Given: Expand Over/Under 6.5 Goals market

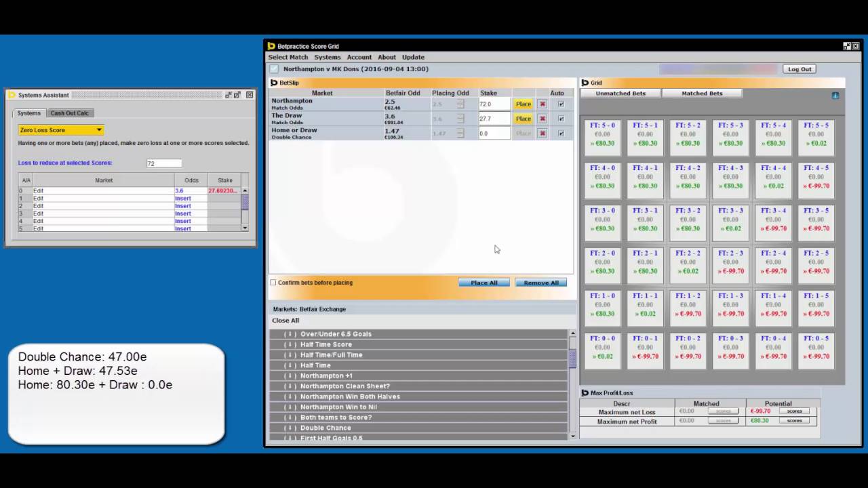Looking at the screenshot, I should point(418,334).
